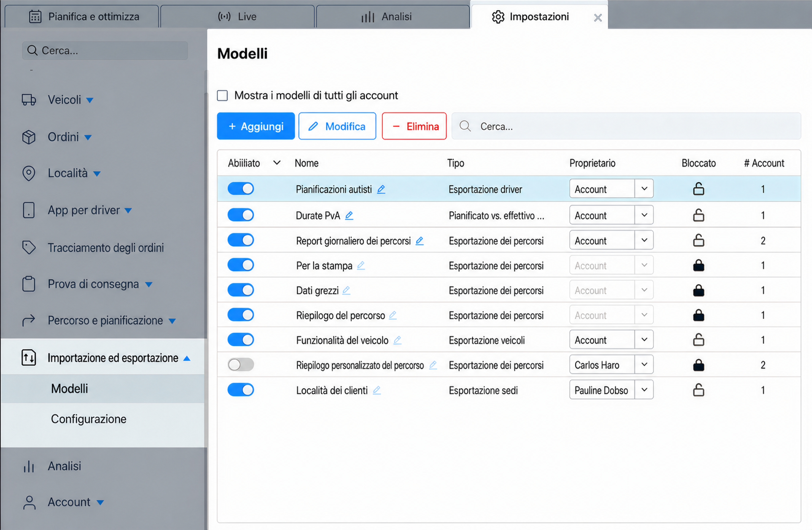Viewport: 812px width, 530px height.
Task: Click the clipboard icon for Prova di consegna
Action: pyautogui.click(x=29, y=284)
